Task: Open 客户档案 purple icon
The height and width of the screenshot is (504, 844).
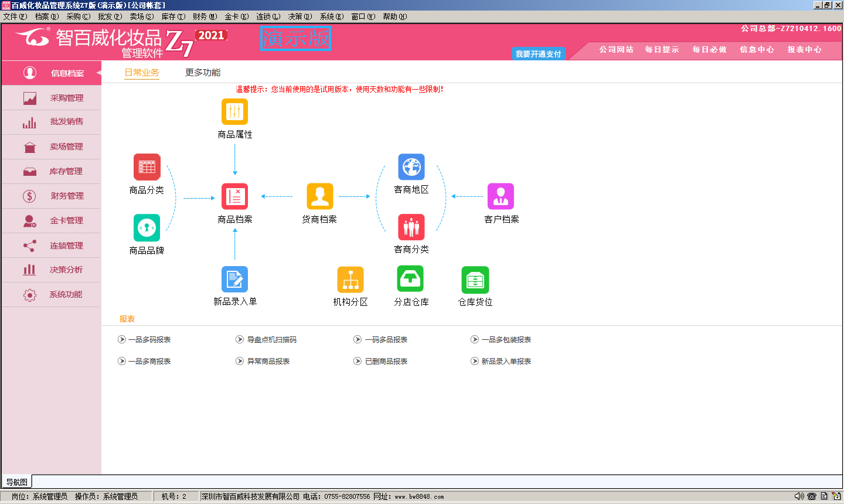Action: 501,196
